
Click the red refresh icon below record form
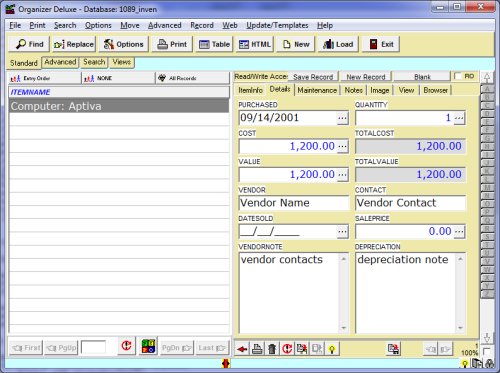(287, 349)
